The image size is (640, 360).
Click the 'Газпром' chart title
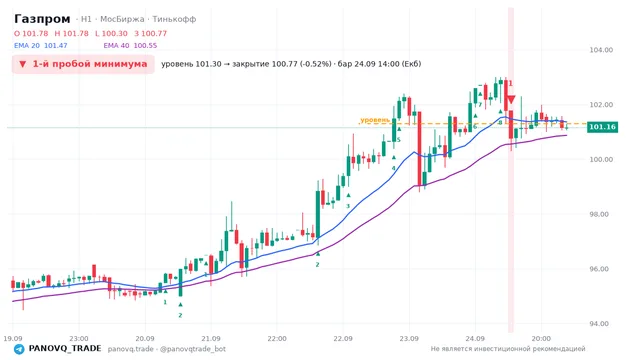click(42, 19)
